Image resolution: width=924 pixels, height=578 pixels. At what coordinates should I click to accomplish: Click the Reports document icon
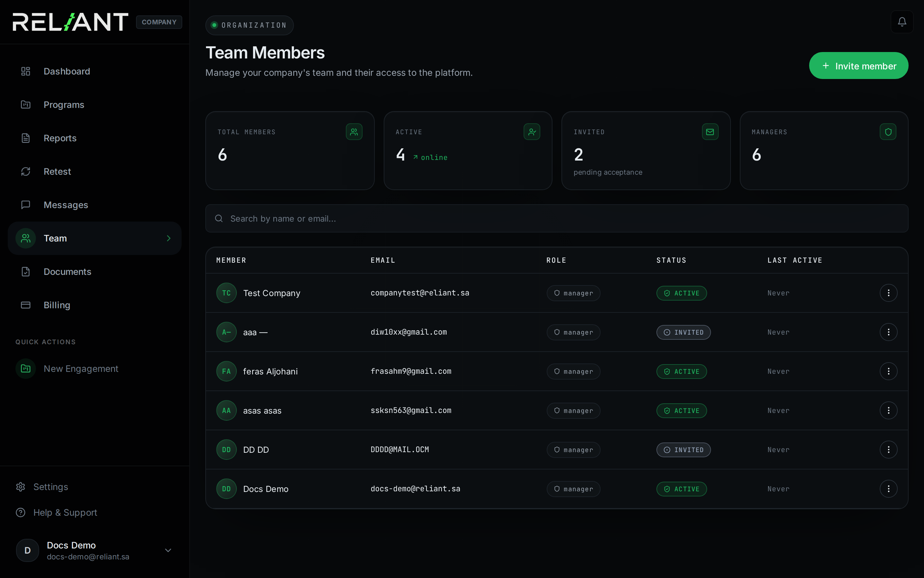26,138
